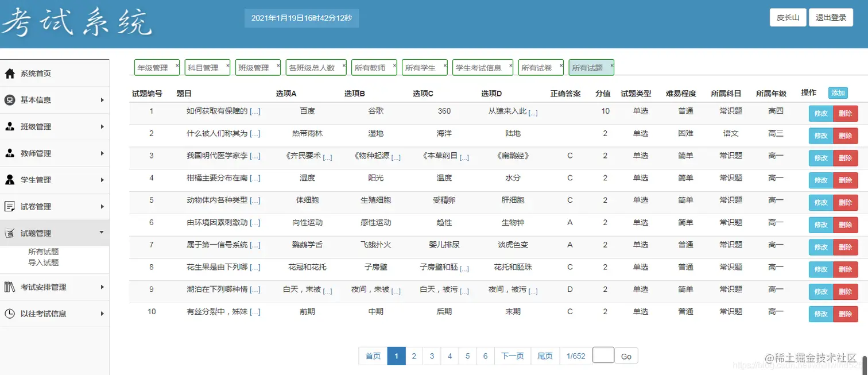
Task: Close the 所有学生 tab
Action: 445,65
